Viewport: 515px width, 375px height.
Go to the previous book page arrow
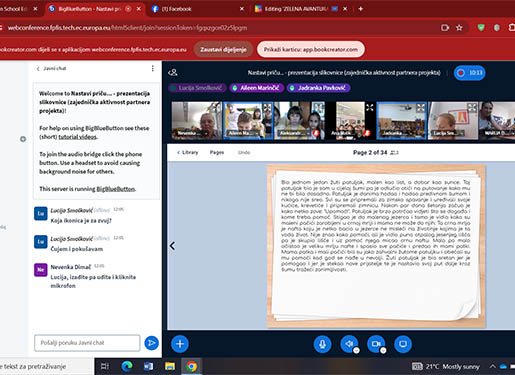point(172,246)
